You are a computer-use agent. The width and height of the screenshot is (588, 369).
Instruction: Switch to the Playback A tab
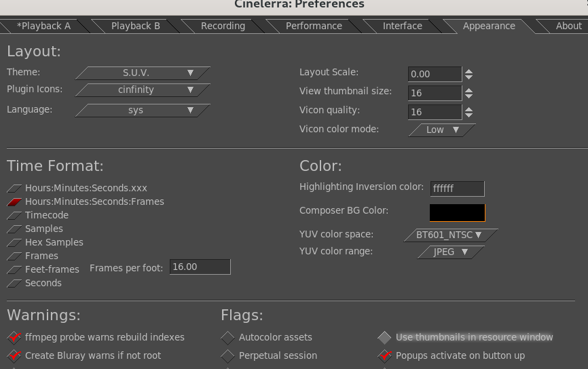click(44, 26)
